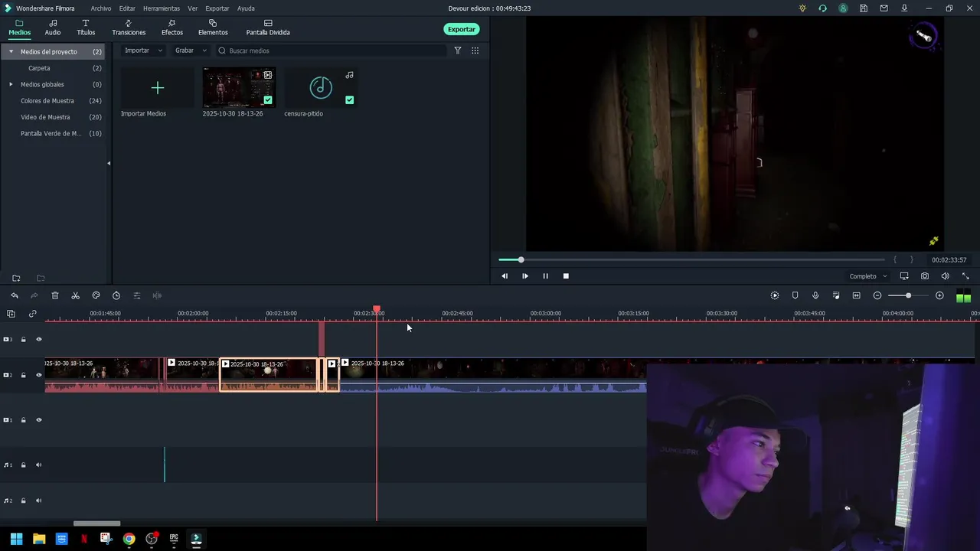Viewport: 980px width, 551px height.
Task: Switch to the Efectos tab
Action: click(172, 28)
